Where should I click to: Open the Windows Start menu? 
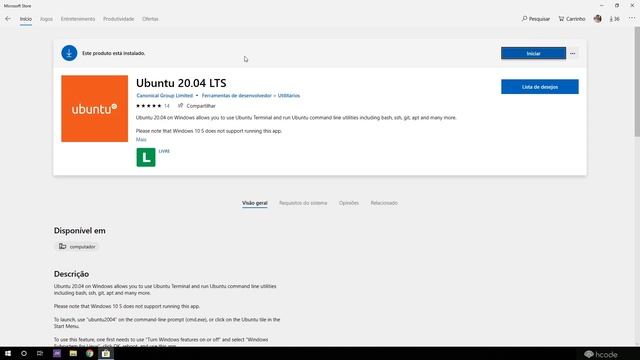pyautogui.click(x=8, y=353)
